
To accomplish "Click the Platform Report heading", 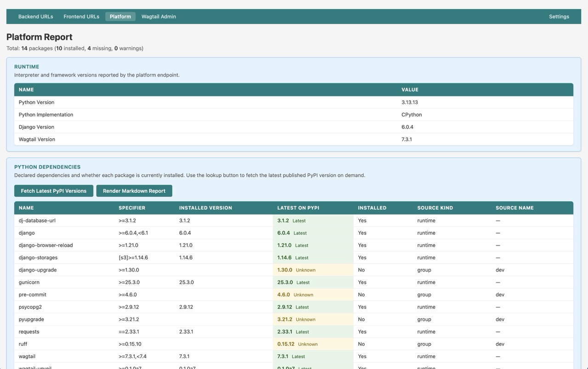I will point(40,37).
